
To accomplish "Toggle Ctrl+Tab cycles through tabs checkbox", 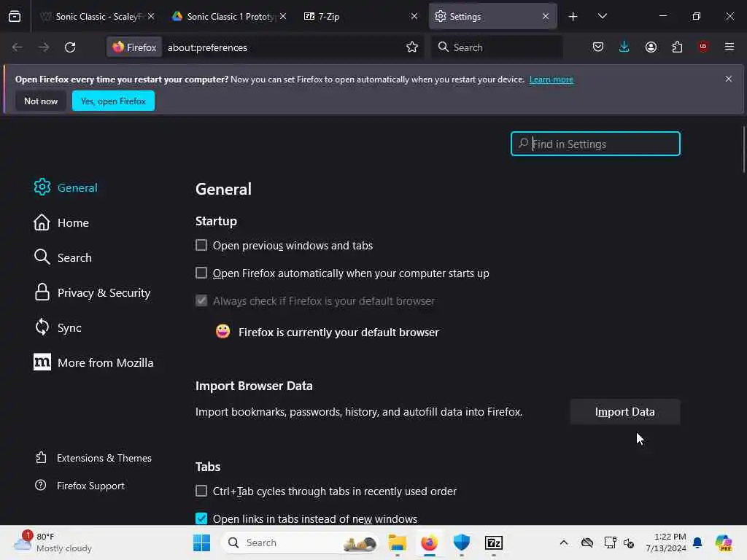I will [x=201, y=491].
